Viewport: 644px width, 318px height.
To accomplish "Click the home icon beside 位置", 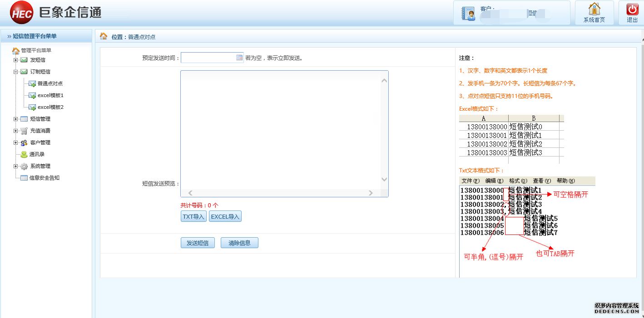I will (x=104, y=36).
